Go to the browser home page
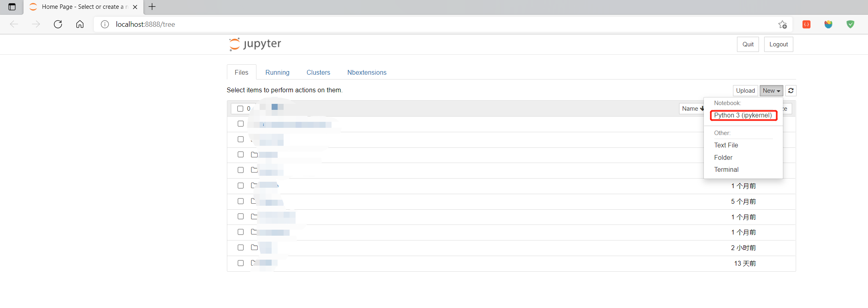The height and width of the screenshot is (308, 868). [x=80, y=24]
